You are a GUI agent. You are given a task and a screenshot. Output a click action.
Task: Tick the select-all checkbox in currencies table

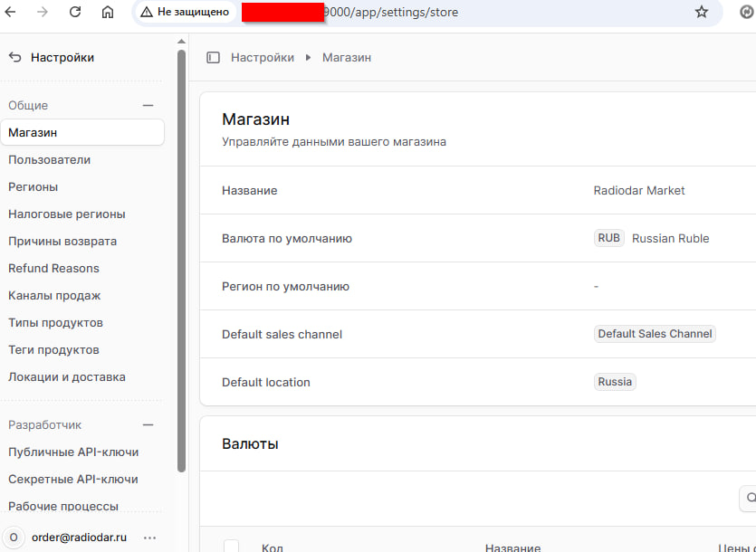coord(231,546)
